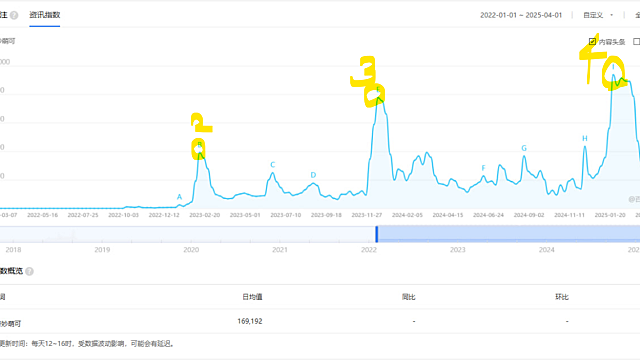
Task: Click year 2021 on the overview timeline
Action: pyautogui.click(x=280, y=250)
